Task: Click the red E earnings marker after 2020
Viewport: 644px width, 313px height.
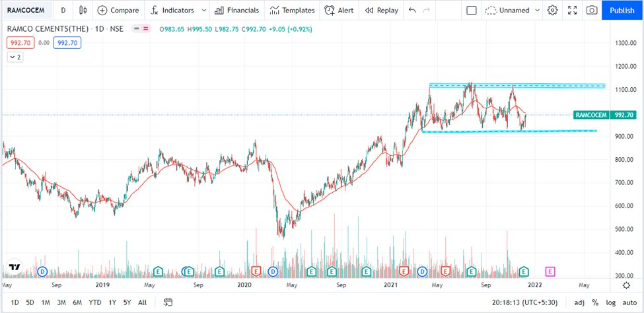Action: pyautogui.click(x=256, y=271)
